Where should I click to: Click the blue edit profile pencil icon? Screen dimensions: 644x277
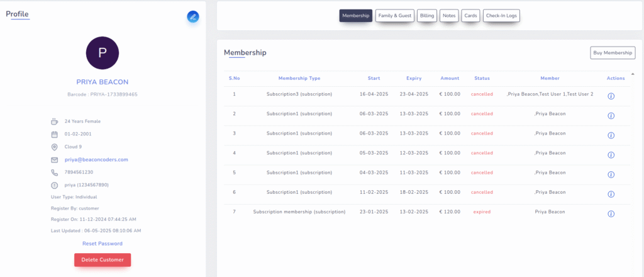[x=193, y=17]
